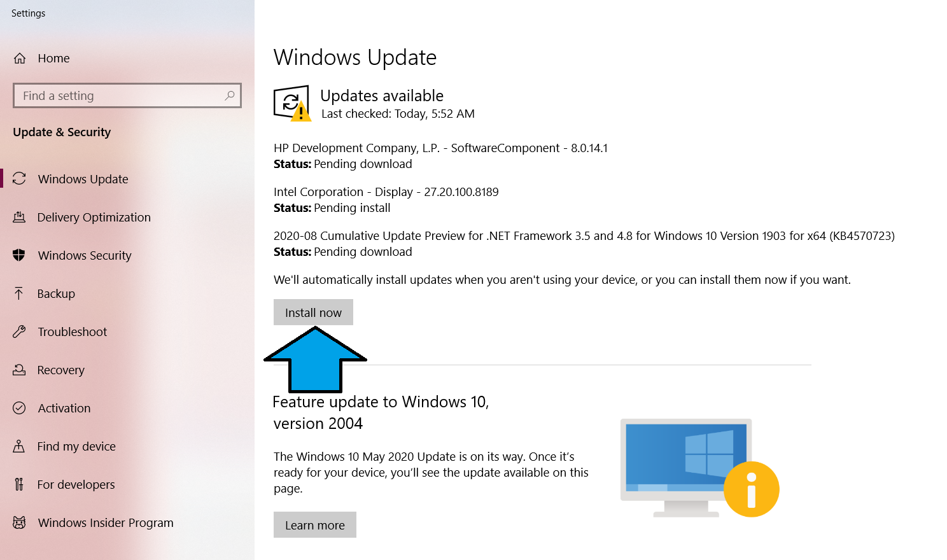The height and width of the screenshot is (560, 947).
Task: Click the Updates available status text
Action: click(x=382, y=95)
